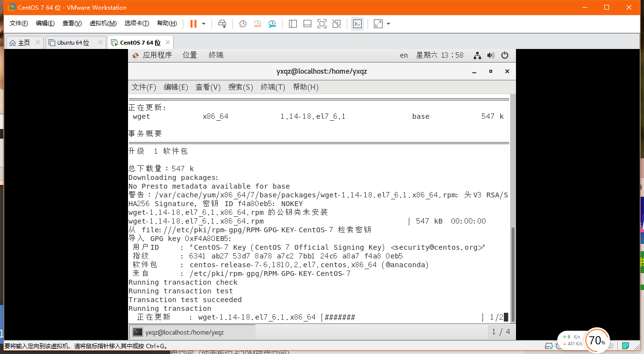Viewport: 644px width, 354px height.
Task: Open the VMware 帮助(H) menu
Action: pyautogui.click(x=167, y=23)
